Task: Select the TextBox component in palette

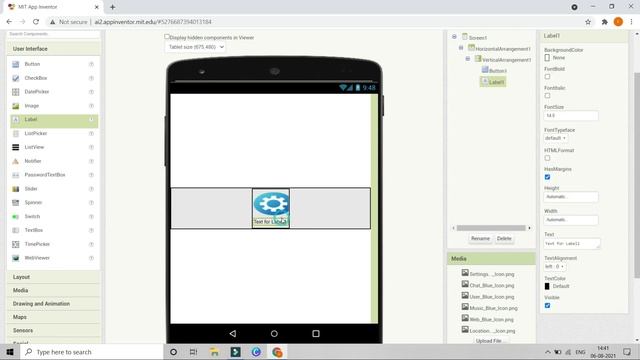Action: [x=53, y=230]
